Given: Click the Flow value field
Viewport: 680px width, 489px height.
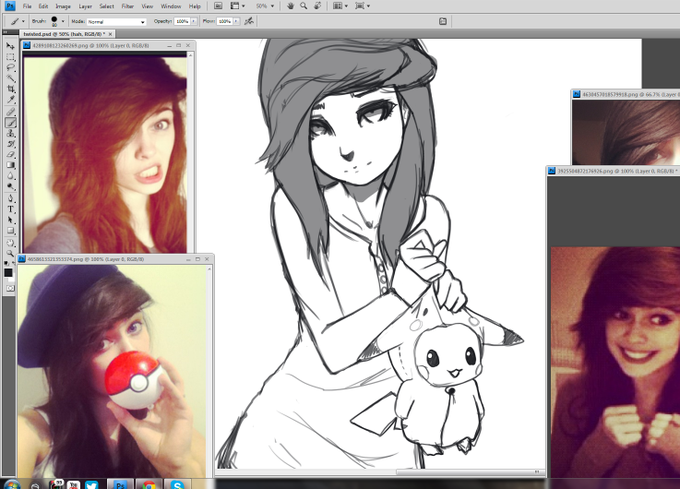Looking at the screenshot, I should [225, 21].
